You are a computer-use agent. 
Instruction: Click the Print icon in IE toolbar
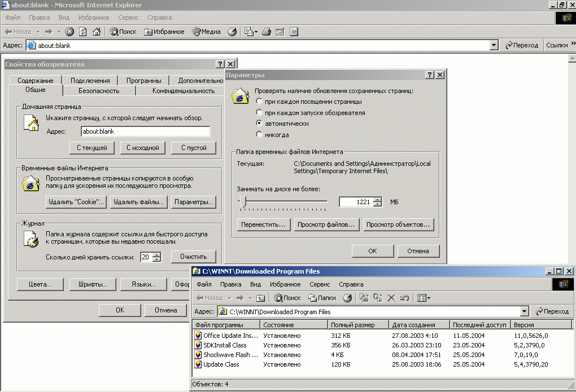click(267, 32)
